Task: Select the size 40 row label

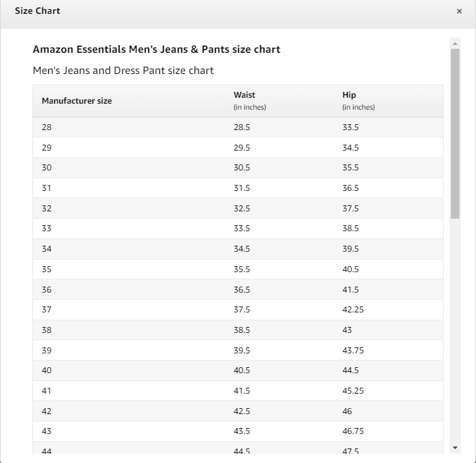Action: 46,371
